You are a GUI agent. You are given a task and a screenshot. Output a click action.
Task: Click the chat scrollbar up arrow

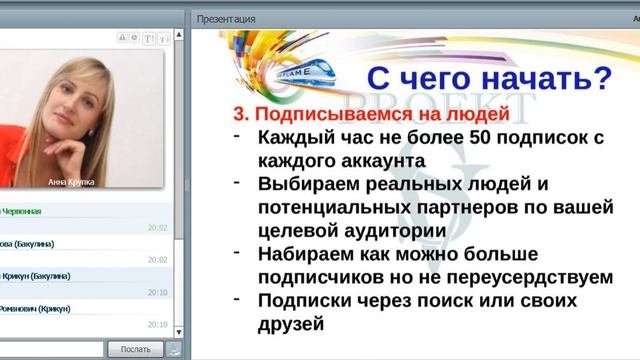coord(179,35)
